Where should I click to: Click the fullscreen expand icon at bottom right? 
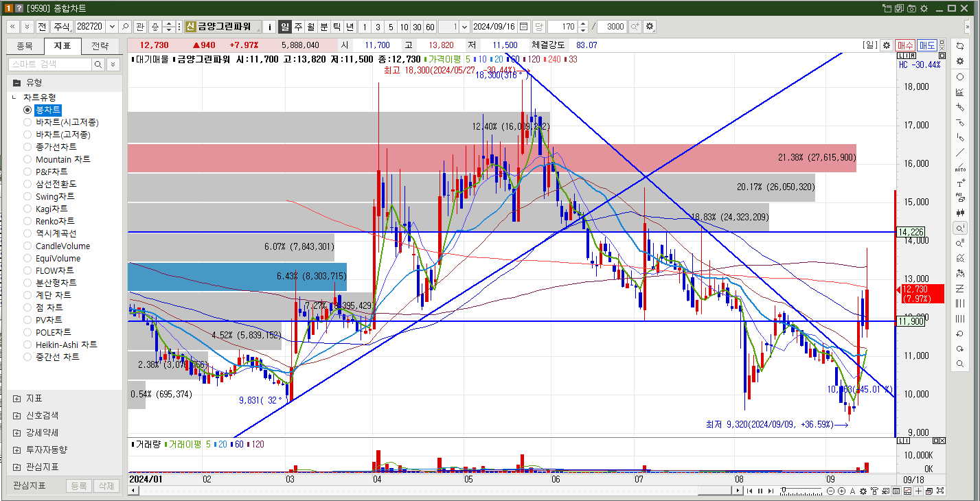pos(939,491)
